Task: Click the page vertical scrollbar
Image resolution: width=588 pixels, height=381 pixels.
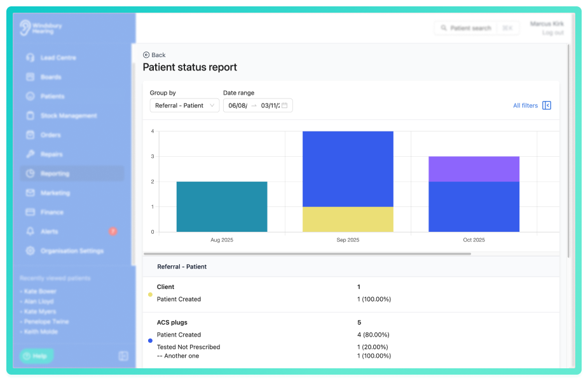Action: pos(568,151)
